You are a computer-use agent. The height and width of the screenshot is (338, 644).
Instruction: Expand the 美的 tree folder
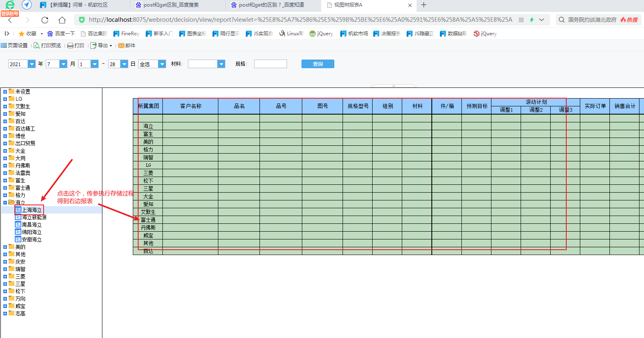[x=5, y=247]
